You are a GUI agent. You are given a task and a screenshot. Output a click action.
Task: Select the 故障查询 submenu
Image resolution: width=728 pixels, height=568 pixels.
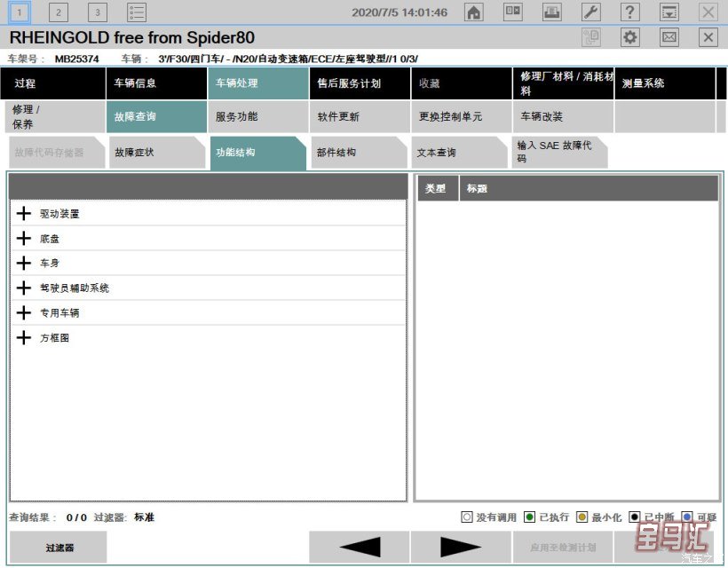pyautogui.click(x=156, y=116)
